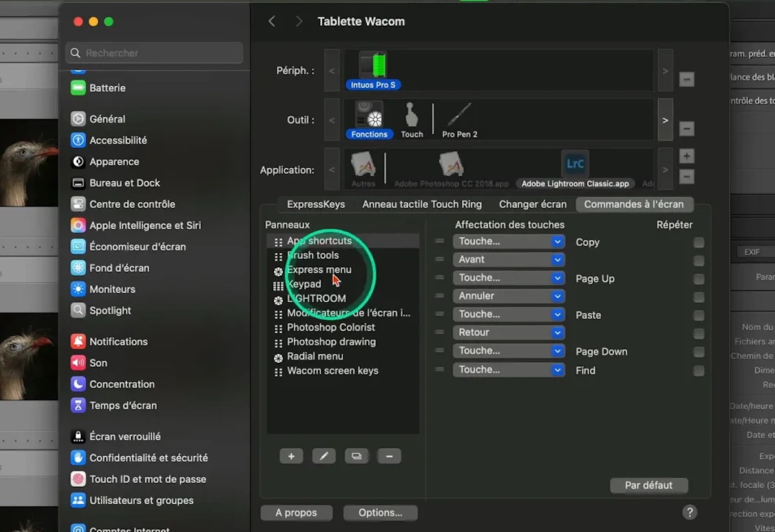Screen dimensions: 775x532
Task: Switch to Commandes à l'écran tab
Action: (x=634, y=204)
